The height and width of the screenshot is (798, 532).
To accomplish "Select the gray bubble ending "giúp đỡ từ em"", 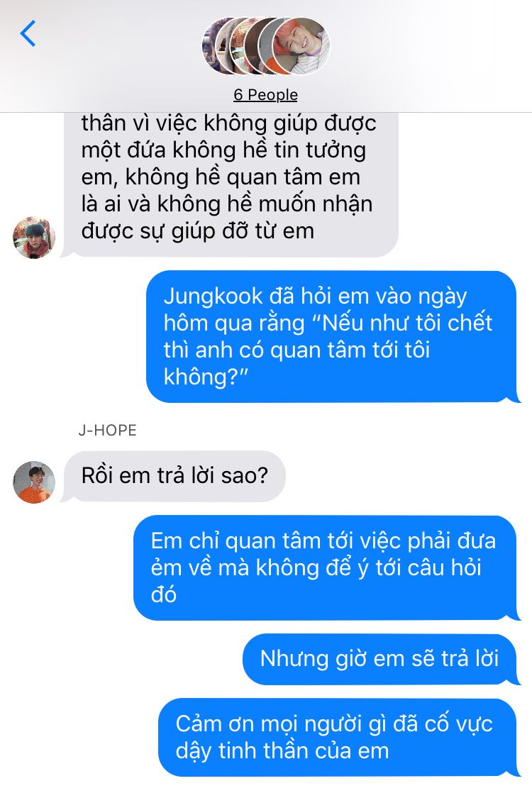I will click(229, 184).
